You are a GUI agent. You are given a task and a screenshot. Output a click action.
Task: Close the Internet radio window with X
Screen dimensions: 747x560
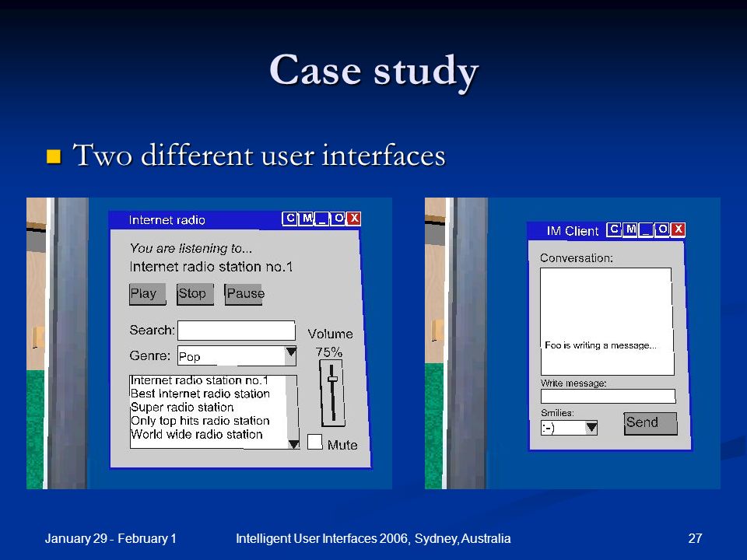[x=353, y=219]
